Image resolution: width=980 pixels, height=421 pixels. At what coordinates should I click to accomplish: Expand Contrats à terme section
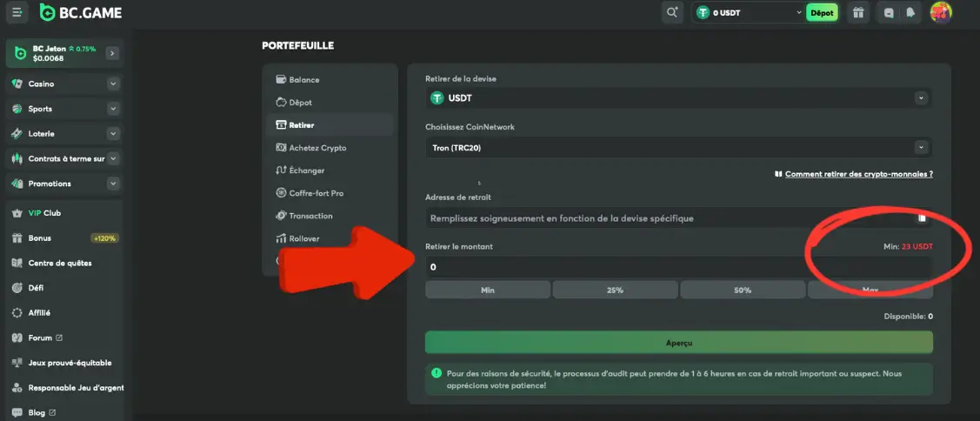click(113, 159)
